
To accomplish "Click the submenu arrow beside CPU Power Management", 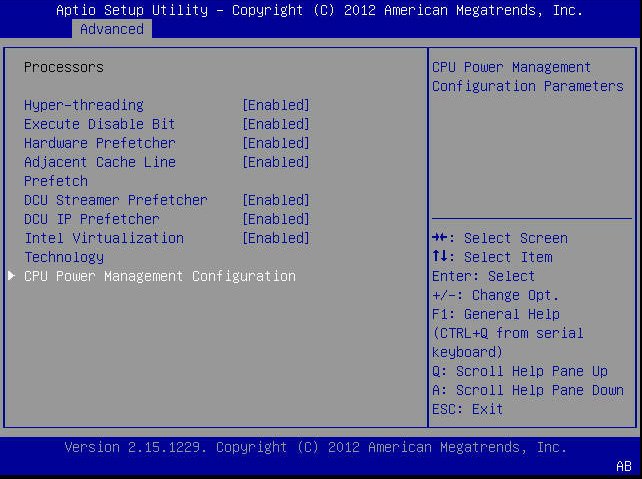I will click(11, 276).
